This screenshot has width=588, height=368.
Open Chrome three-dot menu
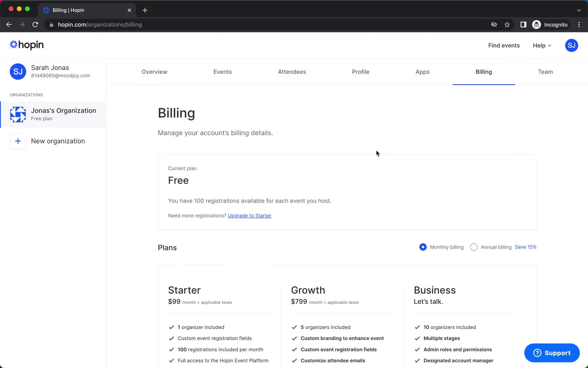click(579, 25)
